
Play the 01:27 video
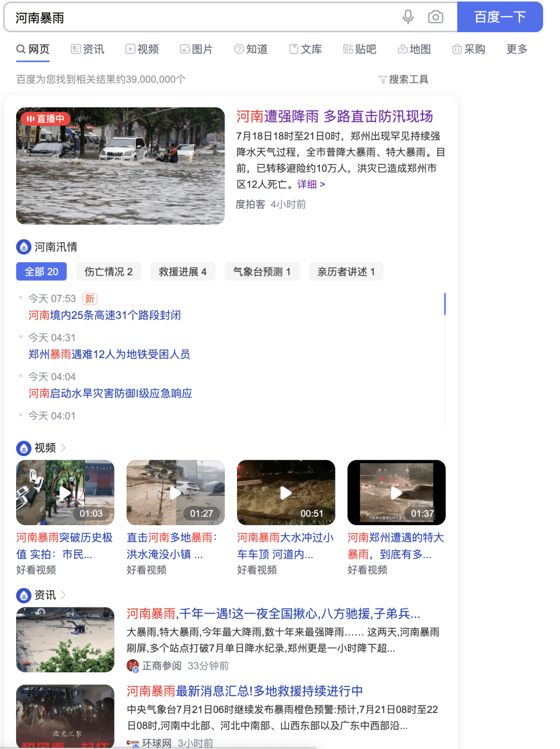click(176, 492)
